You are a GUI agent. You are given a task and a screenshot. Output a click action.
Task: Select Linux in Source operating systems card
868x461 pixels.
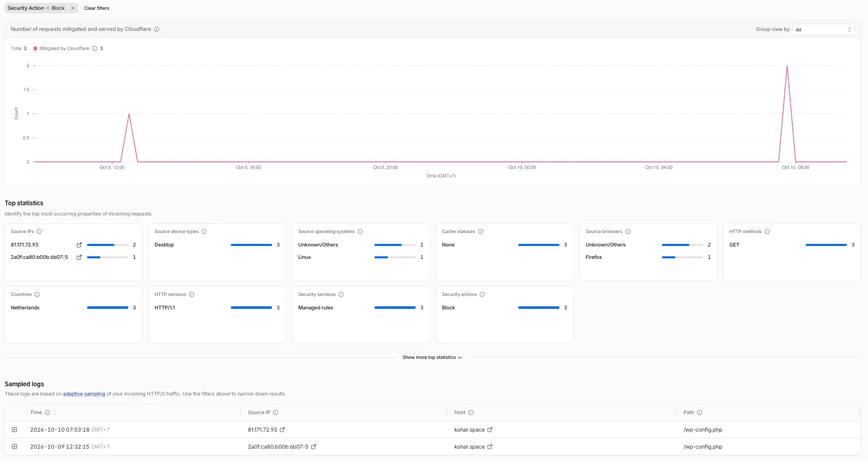pyautogui.click(x=304, y=257)
